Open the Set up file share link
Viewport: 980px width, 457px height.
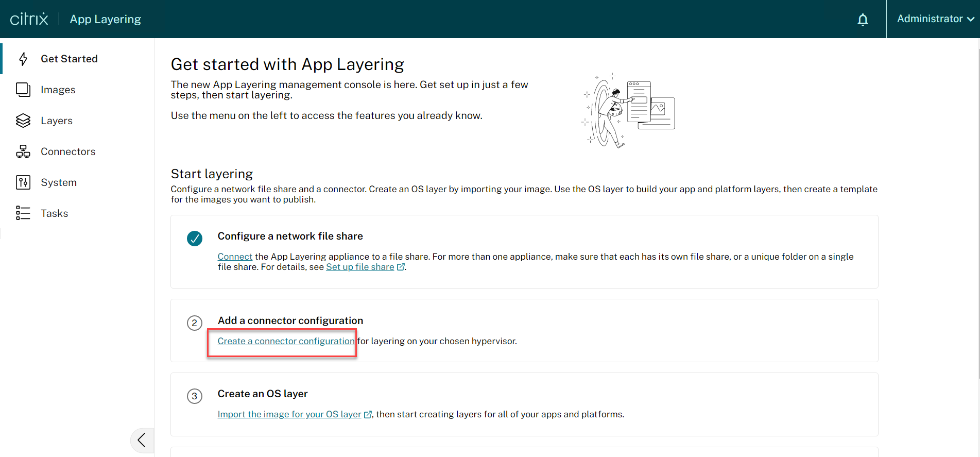(x=360, y=267)
